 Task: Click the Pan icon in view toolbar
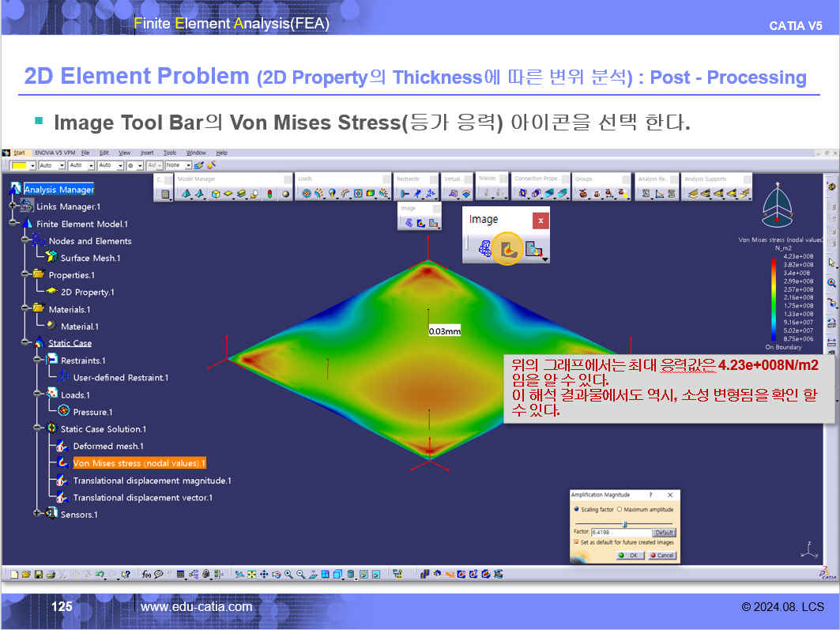coord(265,574)
